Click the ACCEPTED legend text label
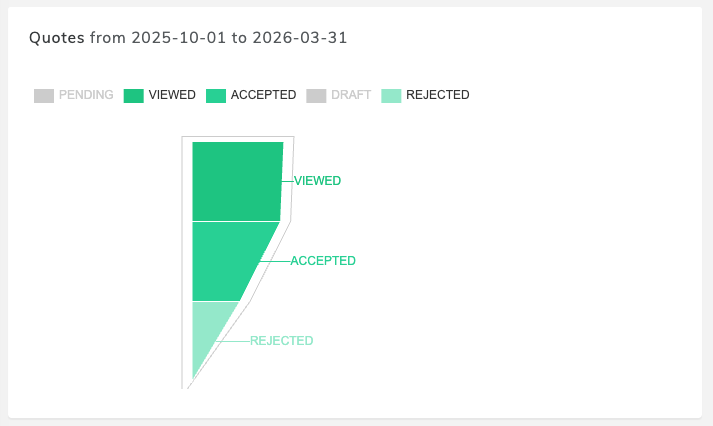The image size is (713, 426). coord(263,96)
